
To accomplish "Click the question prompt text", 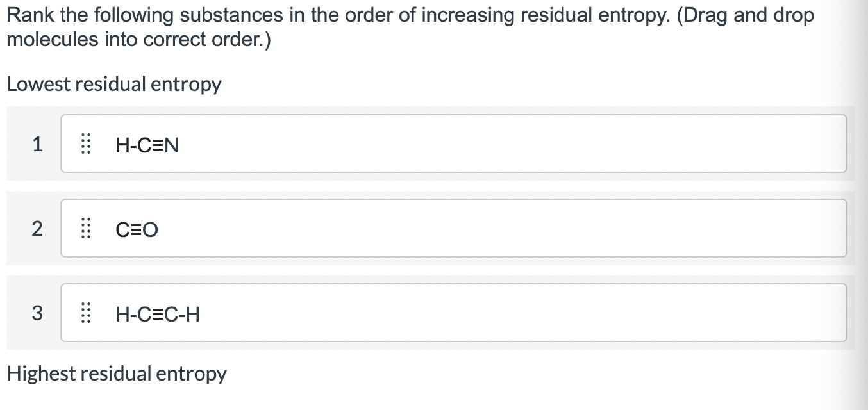I will point(410,26).
